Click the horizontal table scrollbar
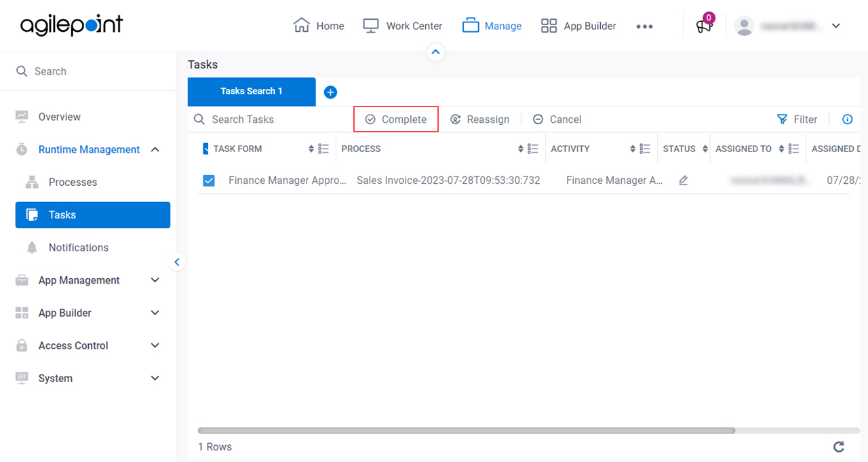This screenshot has height=462, width=868. pyautogui.click(x=467, y=431)
